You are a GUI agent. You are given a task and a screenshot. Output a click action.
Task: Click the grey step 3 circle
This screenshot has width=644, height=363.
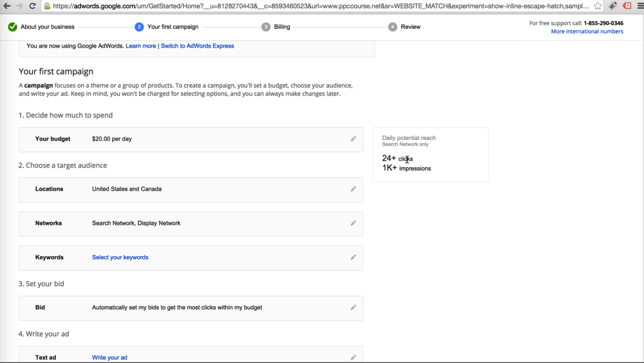(266, 26)
